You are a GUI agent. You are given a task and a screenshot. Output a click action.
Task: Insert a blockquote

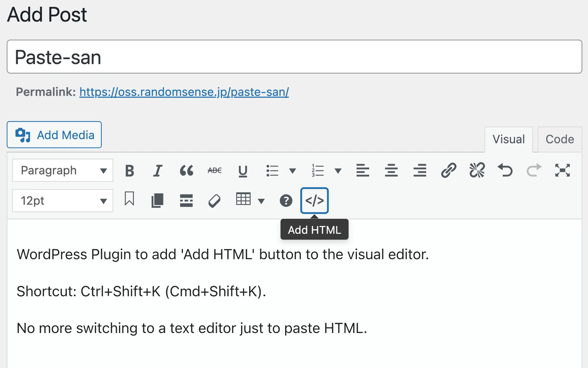[x=187, y=170]
